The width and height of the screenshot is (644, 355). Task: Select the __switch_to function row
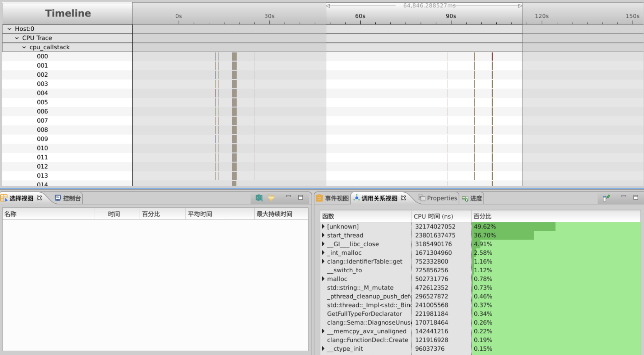(x=344, y=270)
